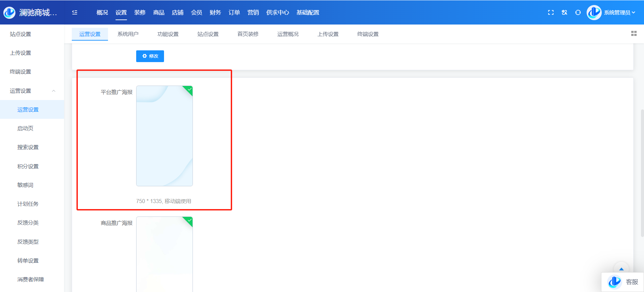Switch to the 系统用户 tab
Screen dimensions: 644x292
128,34
